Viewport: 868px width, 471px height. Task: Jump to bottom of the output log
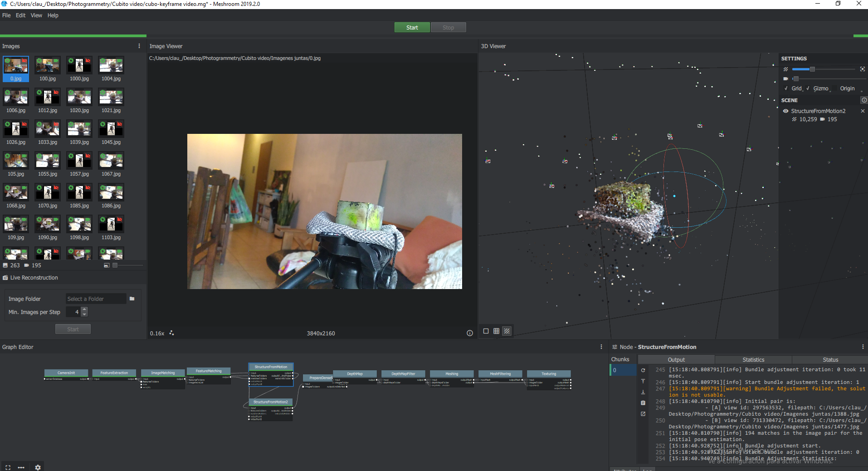pyautogui.click(x=643, y=392)
